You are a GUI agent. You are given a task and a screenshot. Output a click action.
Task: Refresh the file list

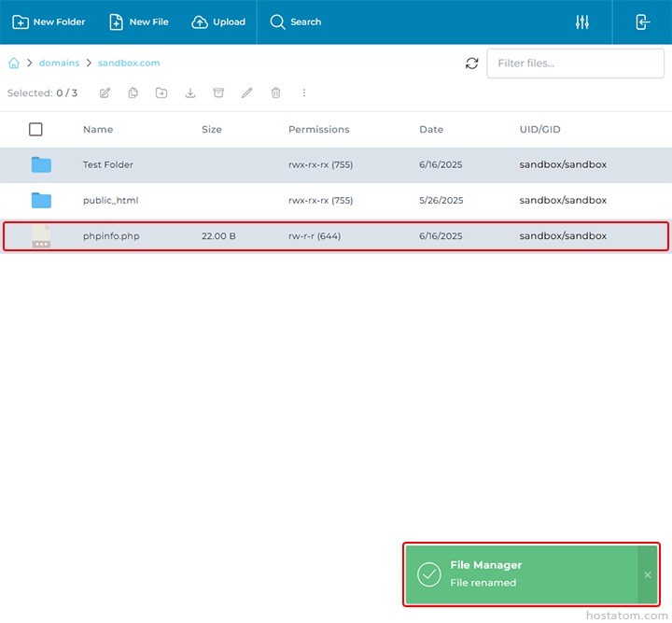tap(471, 64)
